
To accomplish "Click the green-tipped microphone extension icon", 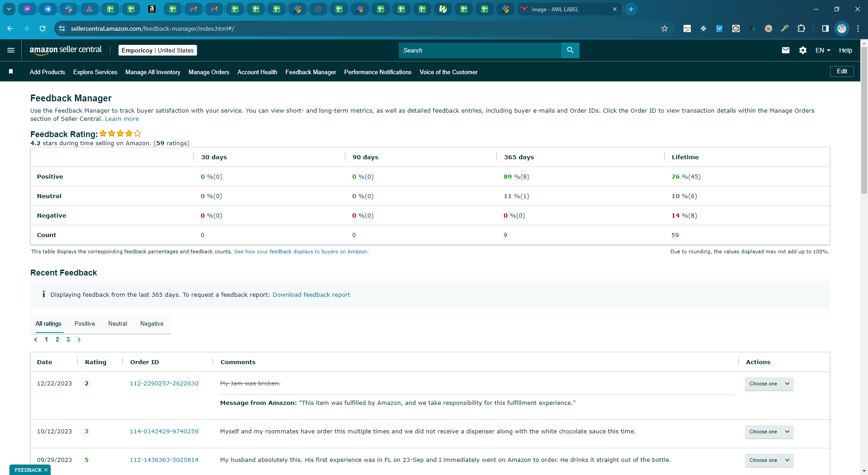I will point(785,28).
